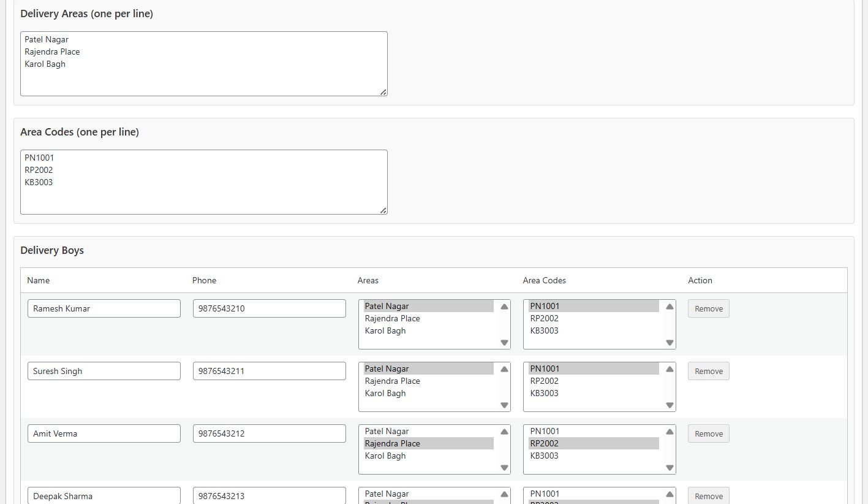Click the phone field containing 9876543210
The height and width of the screenshot is (504, 868).
coord(269,309)
